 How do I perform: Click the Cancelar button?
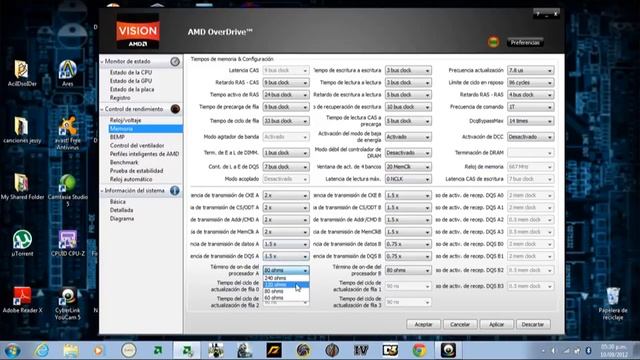point(460,324)
